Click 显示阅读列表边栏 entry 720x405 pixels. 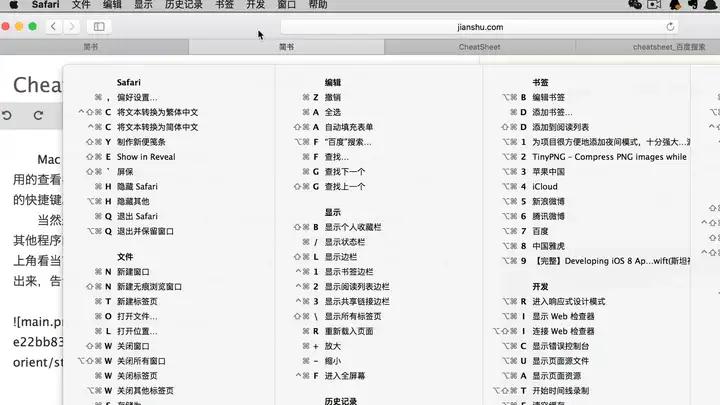357,287
